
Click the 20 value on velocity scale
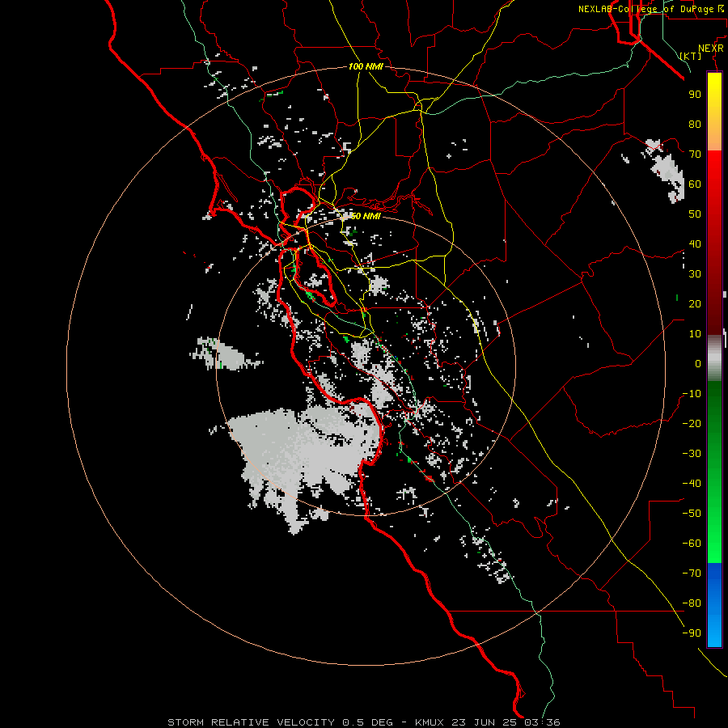(695, 304)
